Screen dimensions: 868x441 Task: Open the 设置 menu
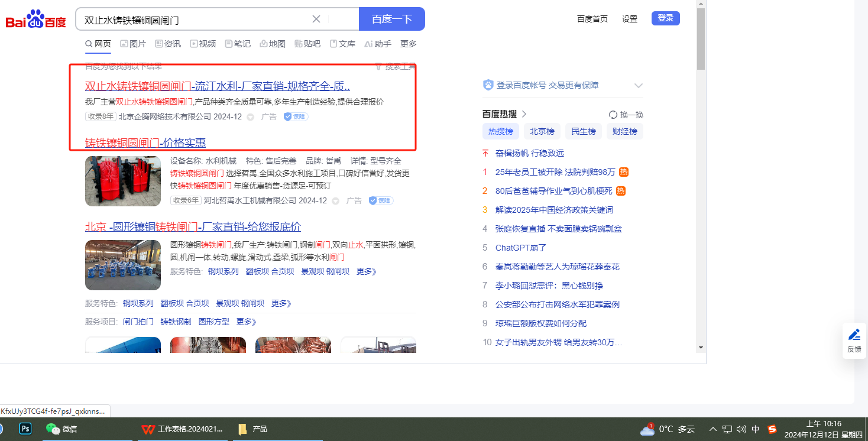[x=630, y=19]
